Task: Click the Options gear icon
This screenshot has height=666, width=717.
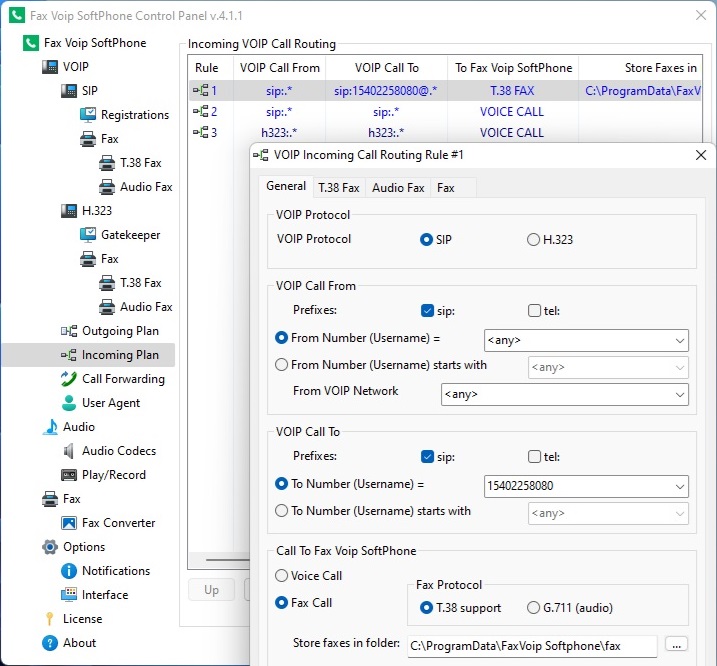Action: click(x=50, y=547)
